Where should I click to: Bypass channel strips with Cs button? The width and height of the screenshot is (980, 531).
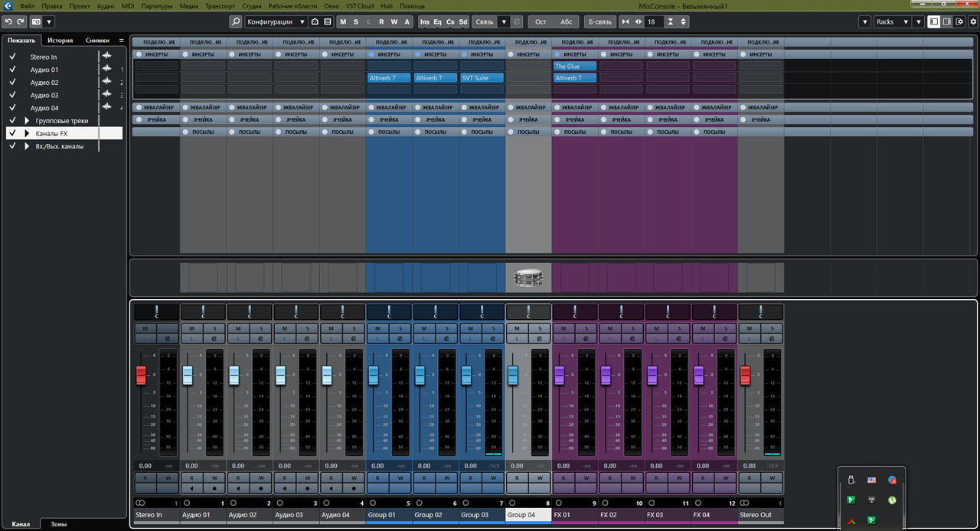coord(450,21)
